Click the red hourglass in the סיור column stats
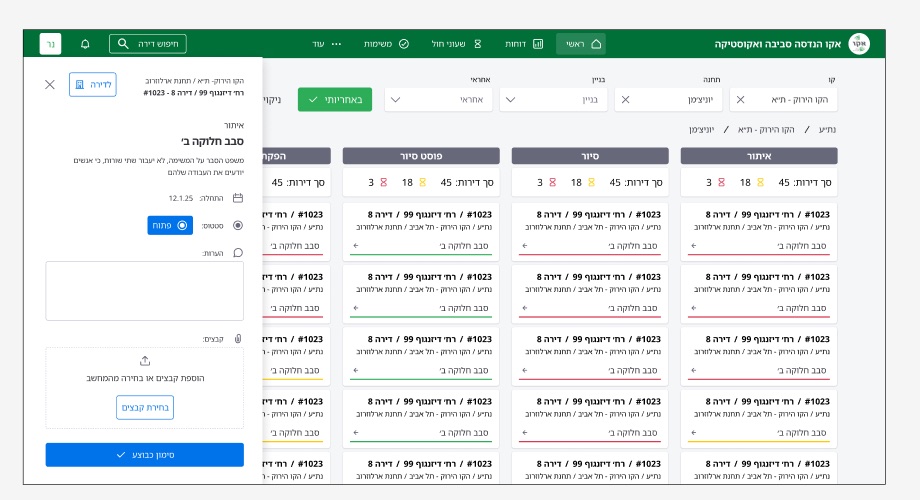 point(553,183)
